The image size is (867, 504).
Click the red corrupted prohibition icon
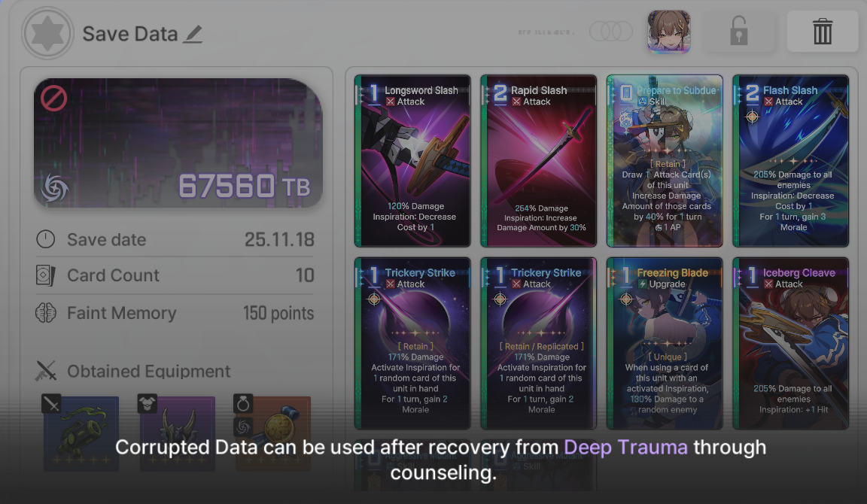[x=53, y=99]
